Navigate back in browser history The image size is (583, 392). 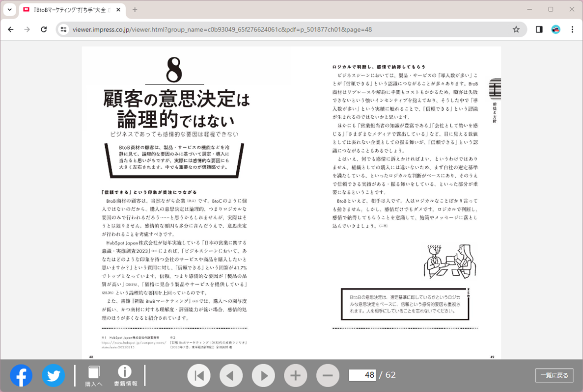coord(10,29)
